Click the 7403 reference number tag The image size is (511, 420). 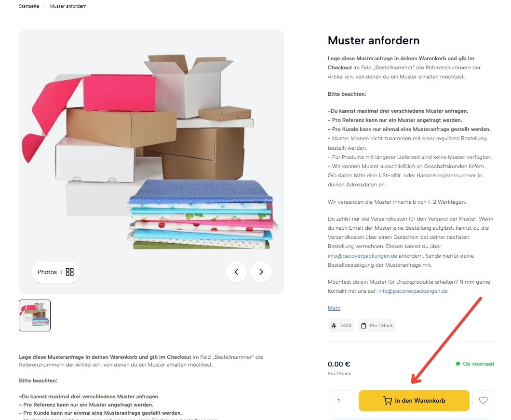click(341, 326)
